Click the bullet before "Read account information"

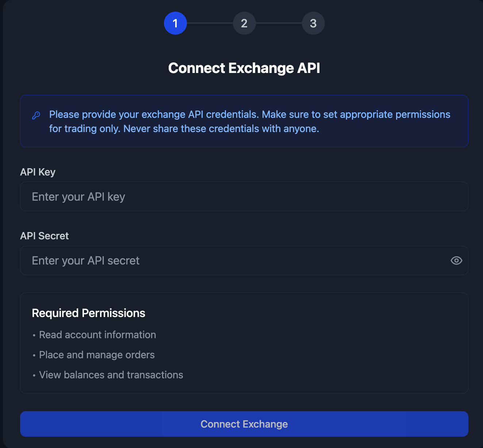pos(34,335)
